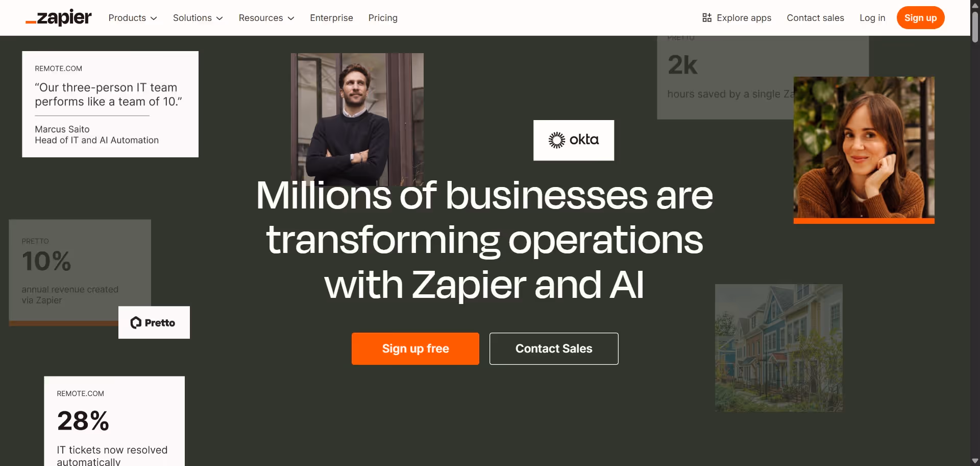Click the Pretto logo badge
The height and width of the screenshot is (466, 980).
(154, 322)
